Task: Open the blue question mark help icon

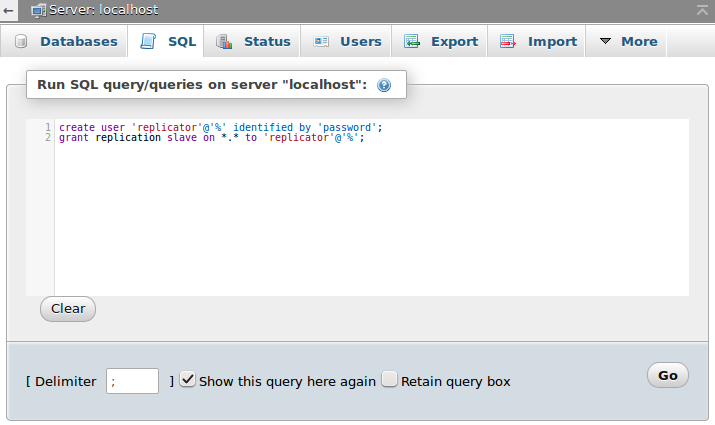Action: point(384,86)
